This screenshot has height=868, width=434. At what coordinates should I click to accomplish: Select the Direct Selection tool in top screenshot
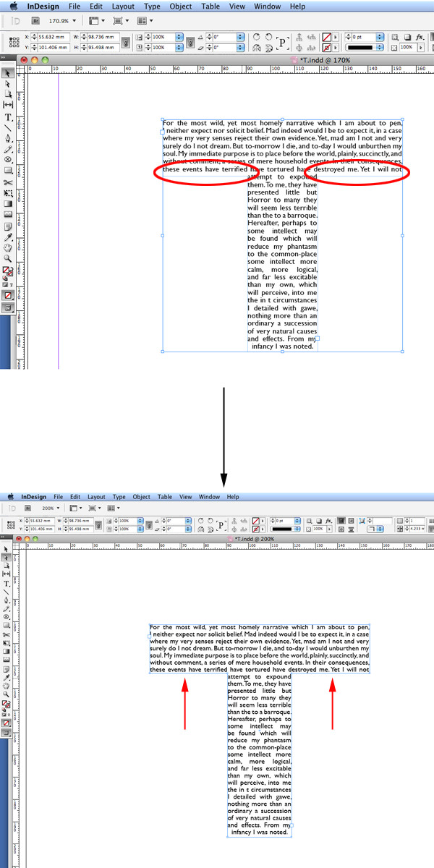[x=8, y=84]
